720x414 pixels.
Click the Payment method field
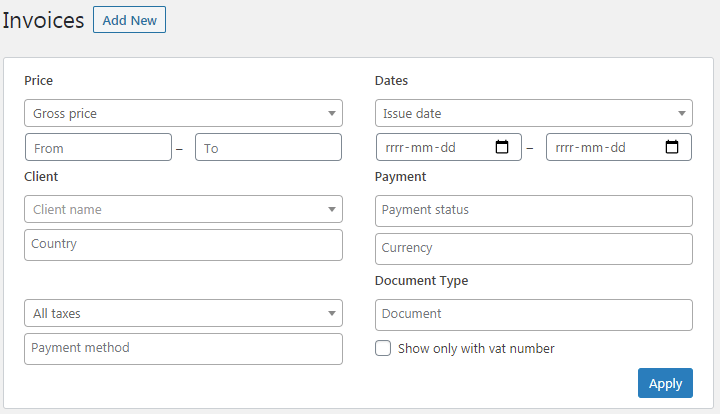click(x=183, y=349)
